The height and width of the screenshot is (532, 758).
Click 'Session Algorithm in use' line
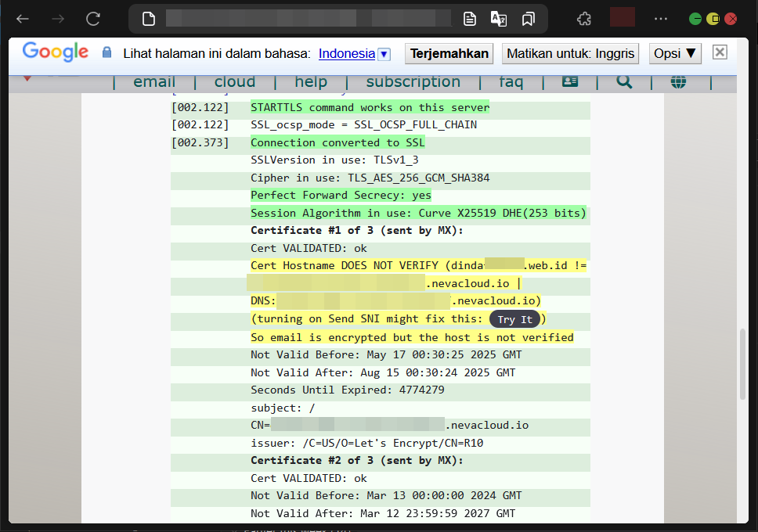tap(418, 213)
